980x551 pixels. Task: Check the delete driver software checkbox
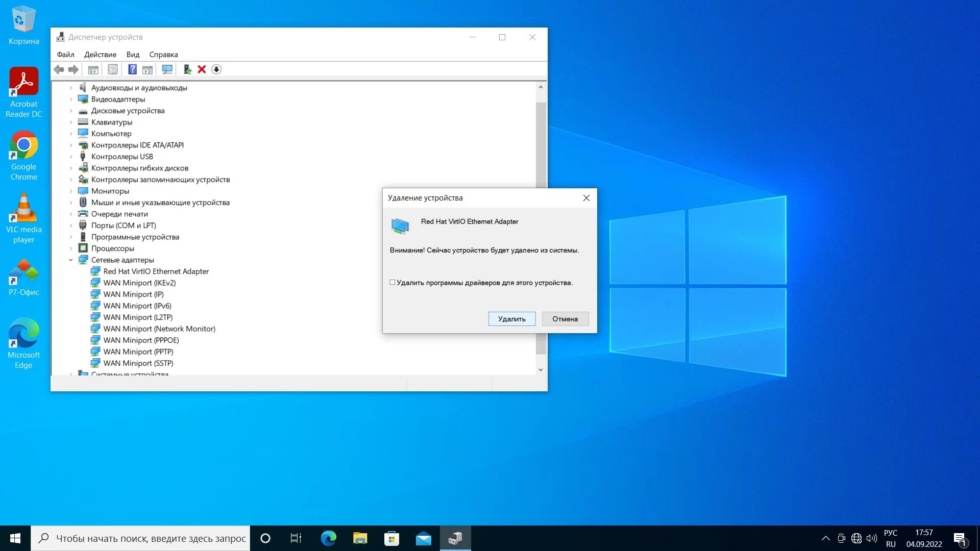(x=393, y=282)
